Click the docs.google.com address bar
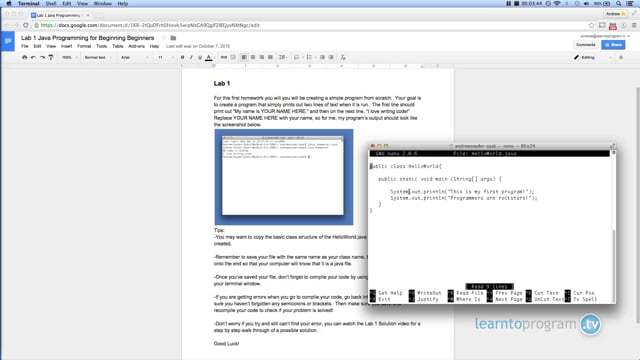The height and width of the screenshot is (360, 640). point(310,25)
